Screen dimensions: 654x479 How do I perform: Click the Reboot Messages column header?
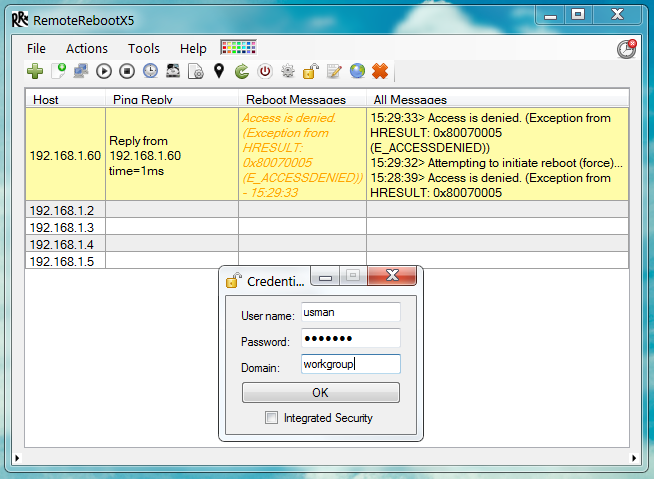pyautogui.click(x=302, y=99)
